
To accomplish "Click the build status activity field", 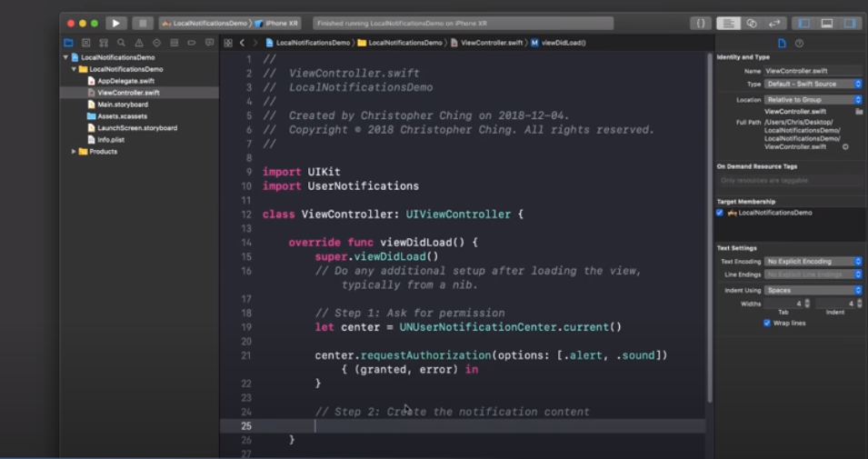I will (464, 24).
